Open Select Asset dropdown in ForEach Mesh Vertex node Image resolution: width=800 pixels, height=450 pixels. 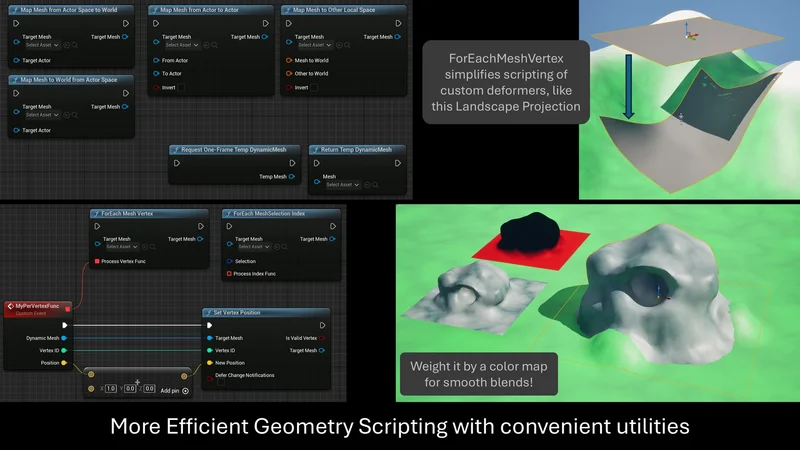click(121, 247)
